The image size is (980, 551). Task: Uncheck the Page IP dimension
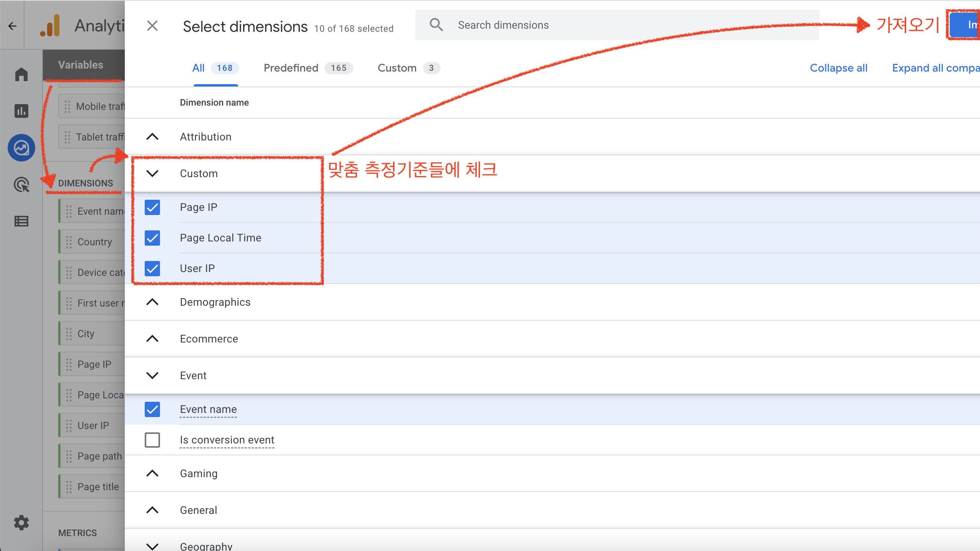tap(152, 207)
